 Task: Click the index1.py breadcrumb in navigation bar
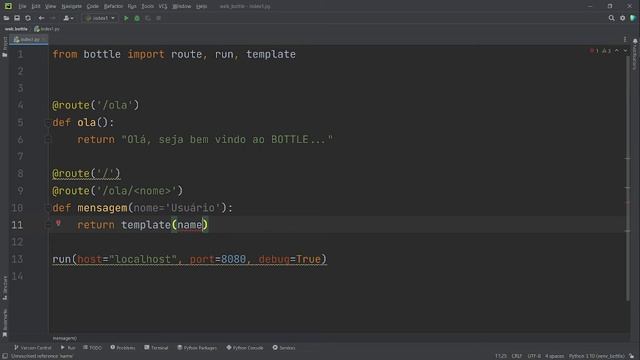[47, 29]
